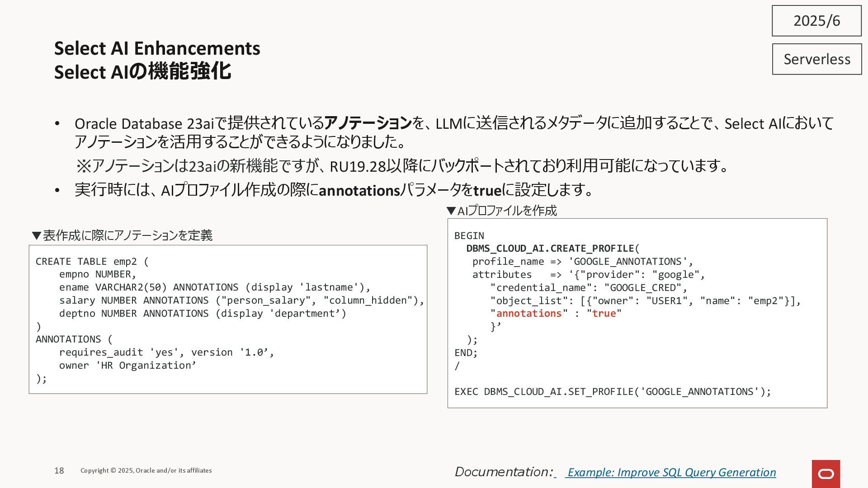Screen dimensions: 868x488
Task: Click the slide page number 18
Action: point(59,471)
